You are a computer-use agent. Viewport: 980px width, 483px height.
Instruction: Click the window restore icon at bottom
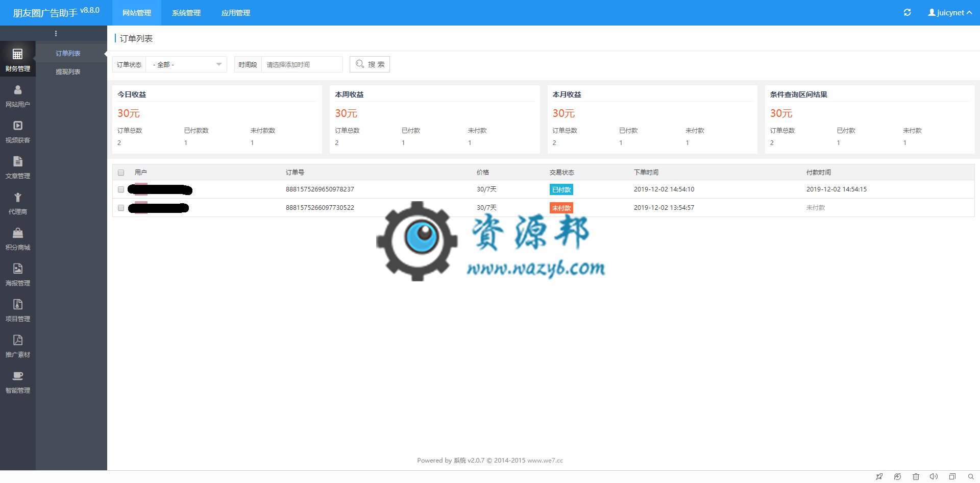click(952, 476)
